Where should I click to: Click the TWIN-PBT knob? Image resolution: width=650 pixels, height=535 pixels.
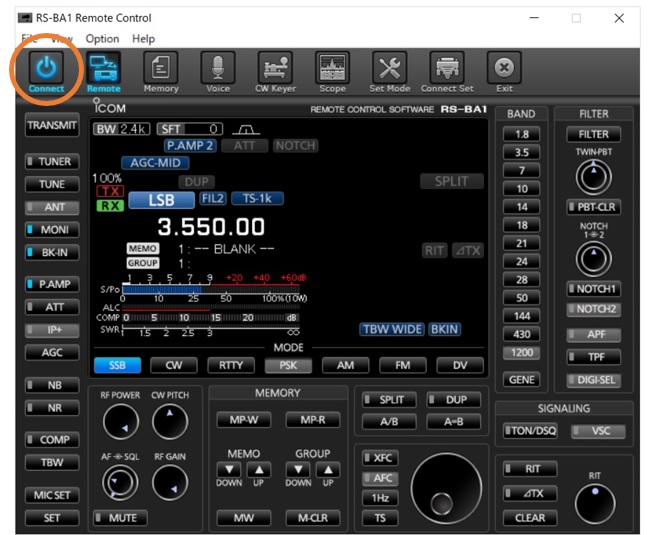(594, 177)
